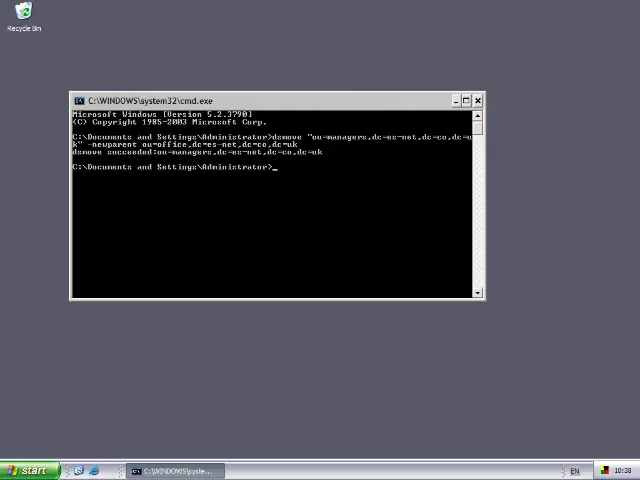Click the EN language indicator
The width and height of the screenshot is (640, 480).
pyautogui.click(x=575, y=471)
